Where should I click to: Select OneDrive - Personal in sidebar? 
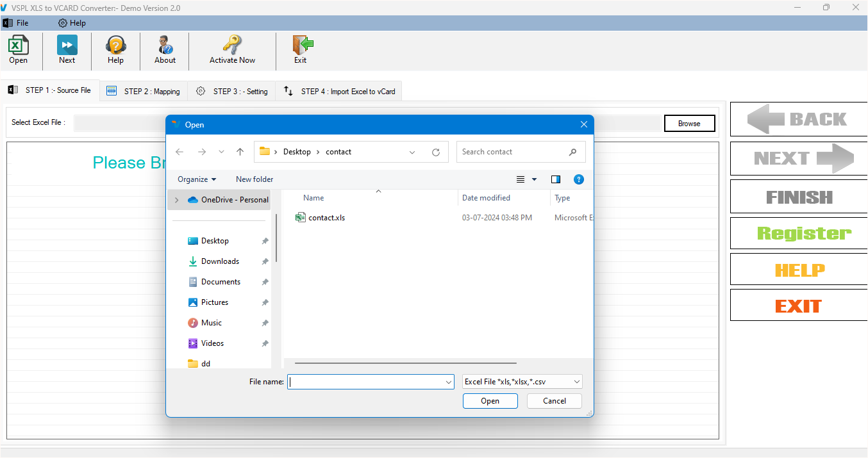click(228, 200)
